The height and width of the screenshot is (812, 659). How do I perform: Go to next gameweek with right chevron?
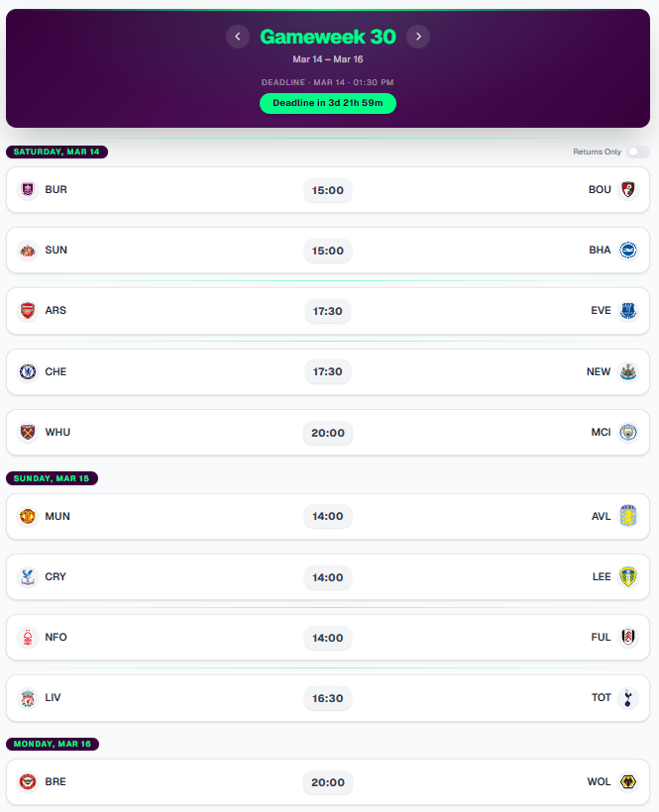[x=418, y=37]
